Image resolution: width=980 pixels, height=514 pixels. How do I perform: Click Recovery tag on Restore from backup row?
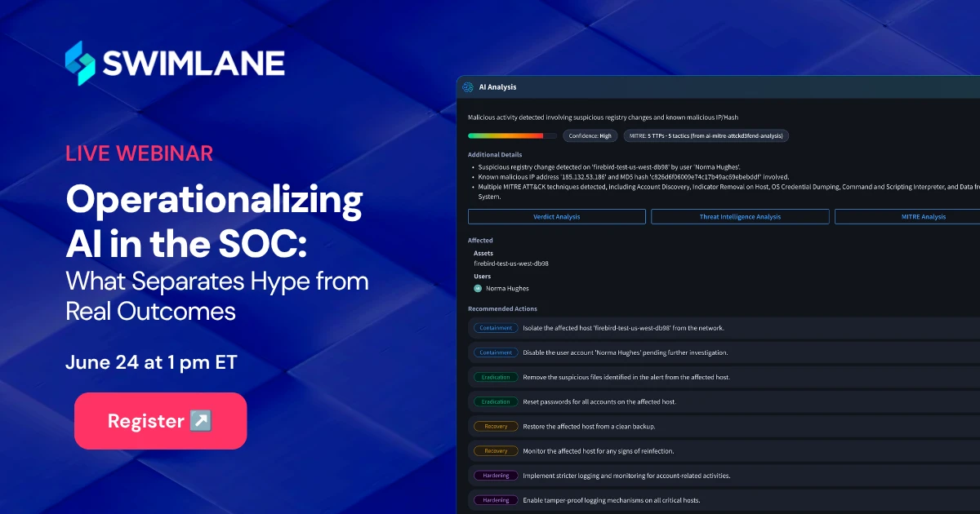coord(496,426)
